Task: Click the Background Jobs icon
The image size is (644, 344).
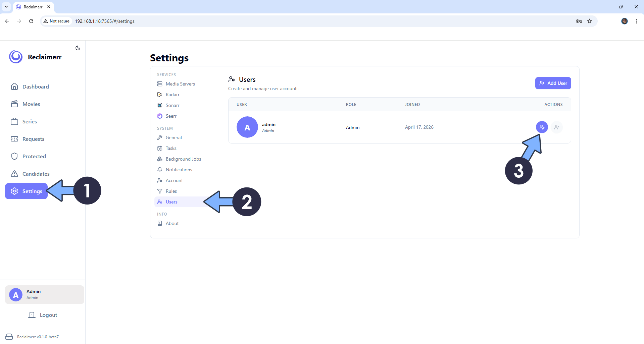Action: point(160,159)
